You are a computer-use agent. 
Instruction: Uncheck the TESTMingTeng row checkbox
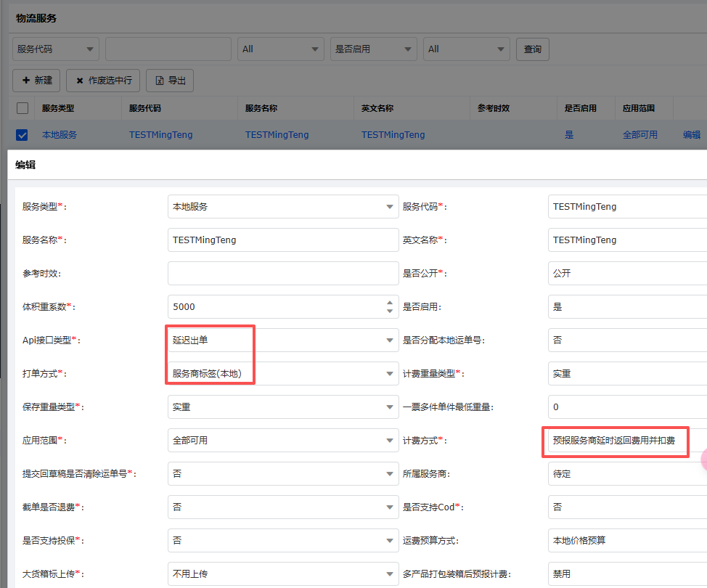[23, 135]
